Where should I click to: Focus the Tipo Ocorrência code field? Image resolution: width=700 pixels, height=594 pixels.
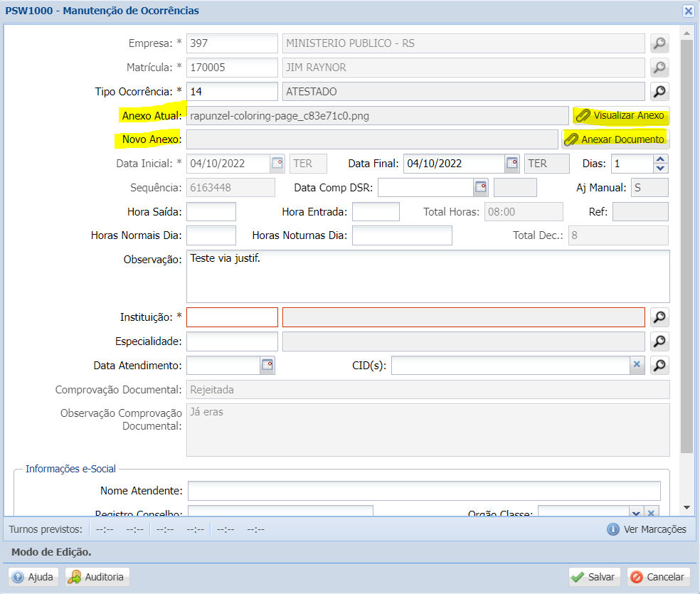click(232, 92)
